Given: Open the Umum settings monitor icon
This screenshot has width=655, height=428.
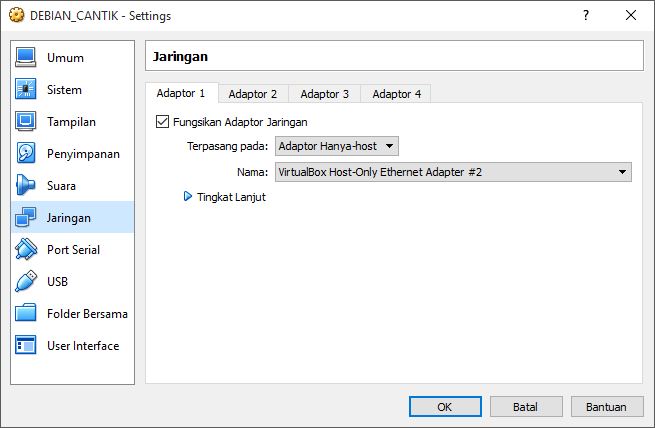Looking at the screenshot, I should click(25, 57).
